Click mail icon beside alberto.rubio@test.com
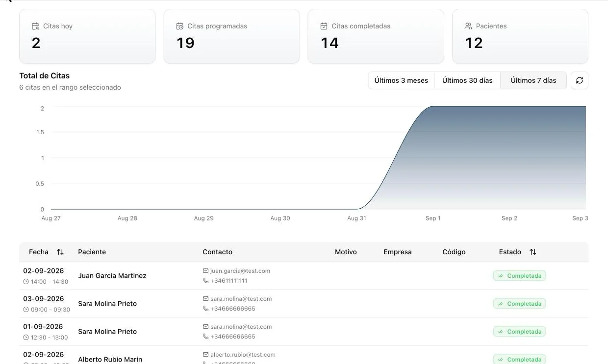 point(205,355)
